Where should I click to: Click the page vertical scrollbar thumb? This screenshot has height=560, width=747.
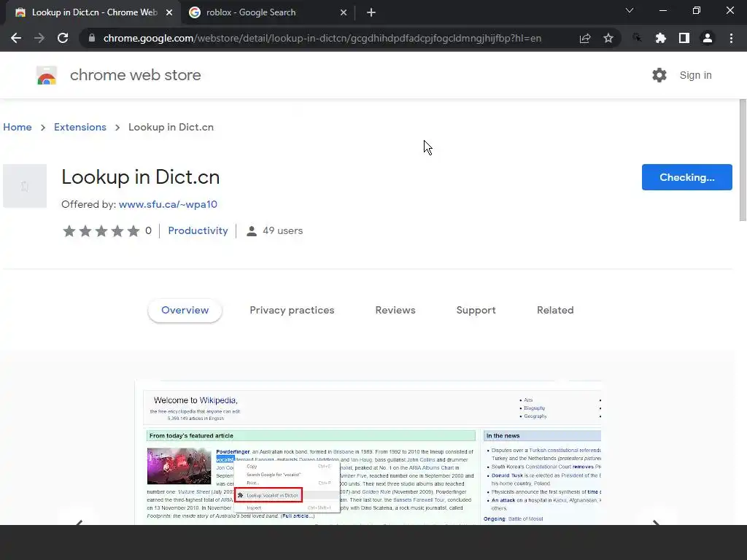743,160
